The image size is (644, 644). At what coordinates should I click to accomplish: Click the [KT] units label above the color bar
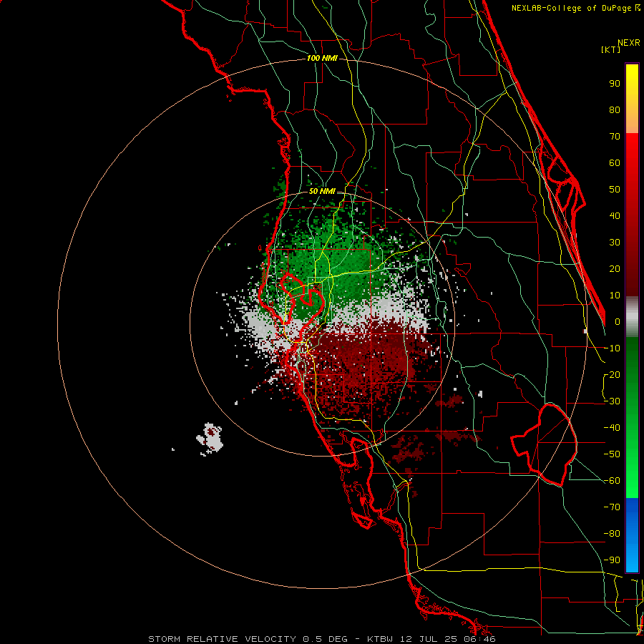pos(610,49)
